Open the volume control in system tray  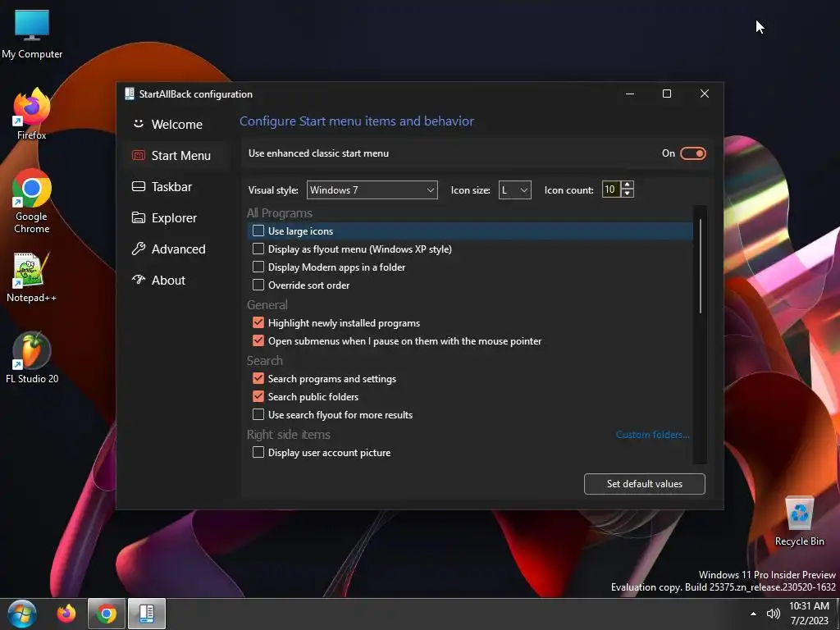coord(773,614)
